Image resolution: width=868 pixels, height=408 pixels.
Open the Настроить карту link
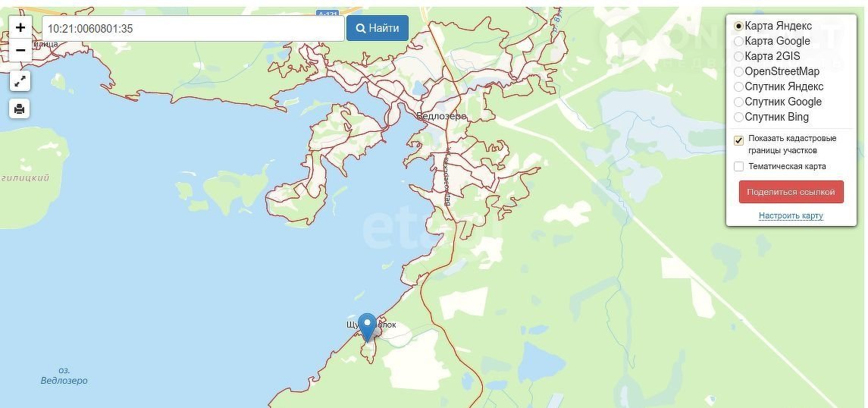(x=791, y=216)
